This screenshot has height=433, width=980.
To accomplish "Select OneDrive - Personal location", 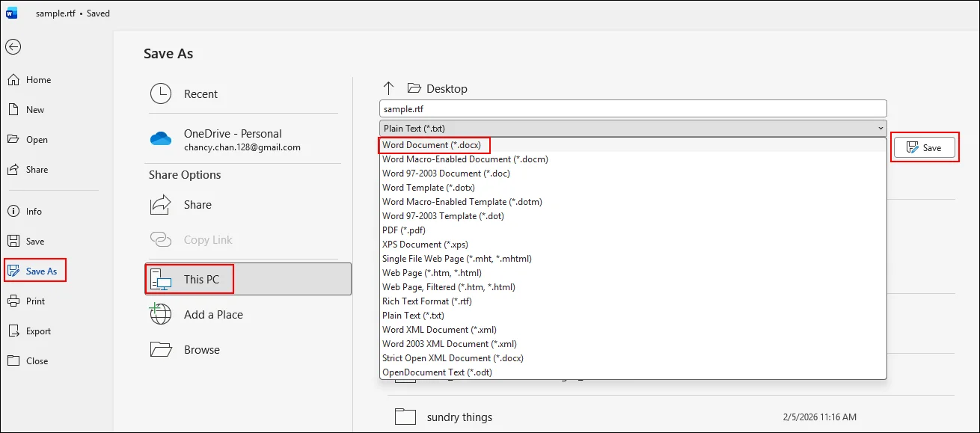I will point(242,140).
